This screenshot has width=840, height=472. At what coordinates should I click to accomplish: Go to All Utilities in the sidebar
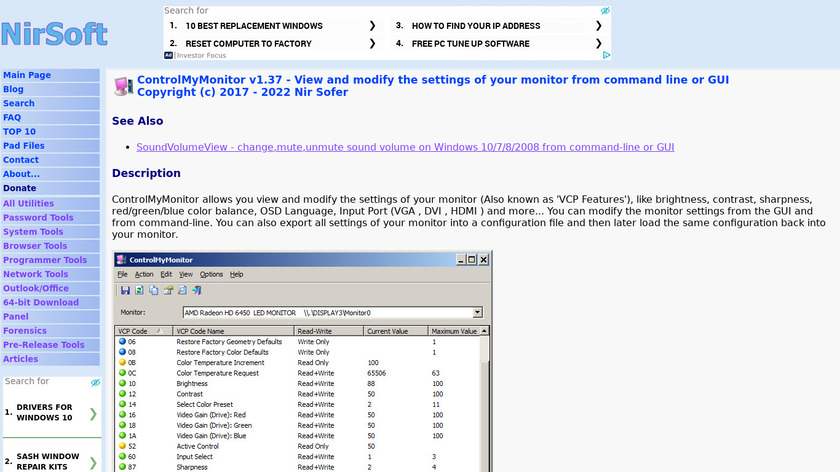tap(29, 203)
